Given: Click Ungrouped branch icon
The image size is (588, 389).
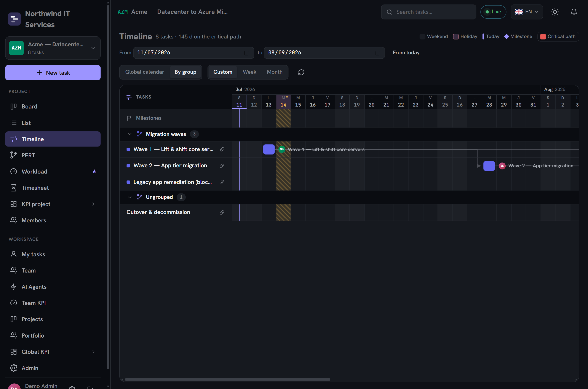Looking at the screenshot, I should tap(139, 197).
